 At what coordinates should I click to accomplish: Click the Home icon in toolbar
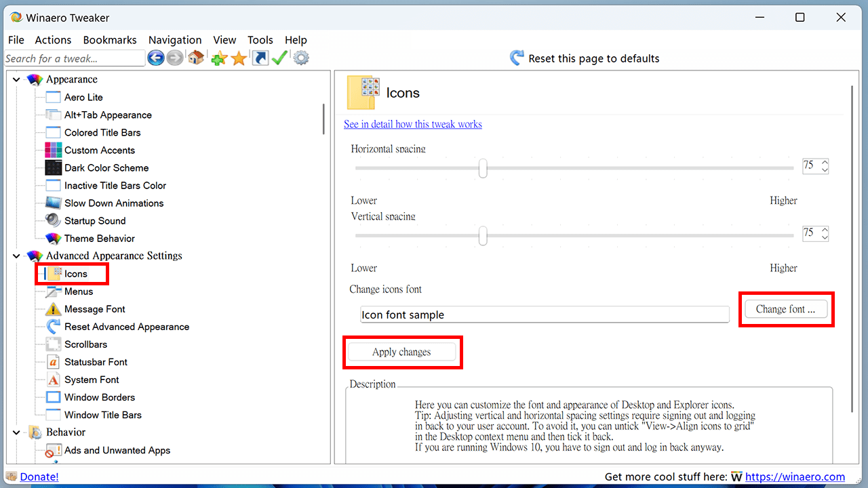(x=196, y=58)
